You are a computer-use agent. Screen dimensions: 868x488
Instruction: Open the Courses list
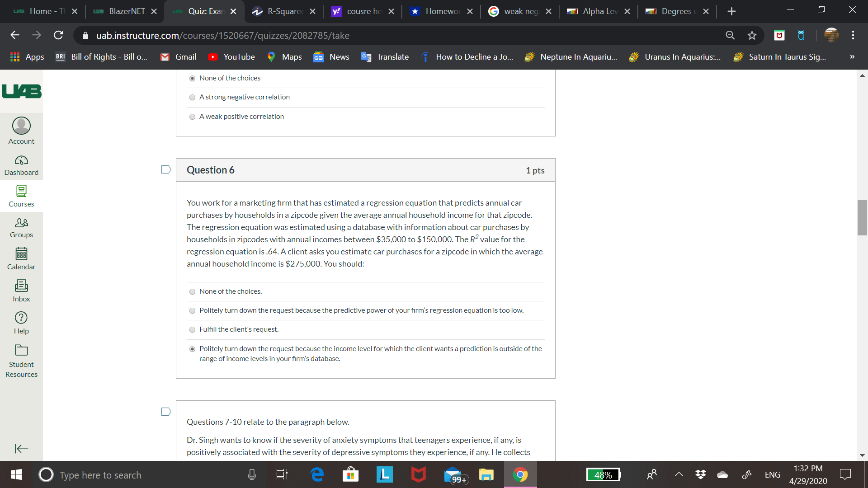tap(21, 196)
